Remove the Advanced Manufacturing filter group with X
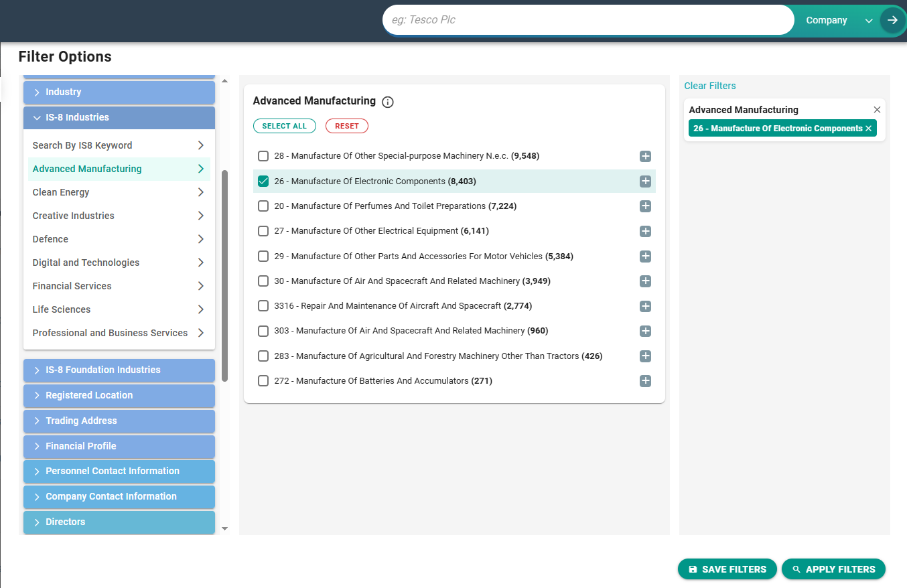Viewport: 907px width, 588px height. [877, 110]
